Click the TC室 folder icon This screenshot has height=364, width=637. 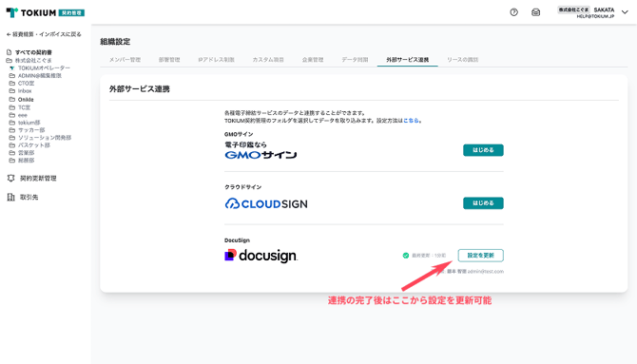11,107
